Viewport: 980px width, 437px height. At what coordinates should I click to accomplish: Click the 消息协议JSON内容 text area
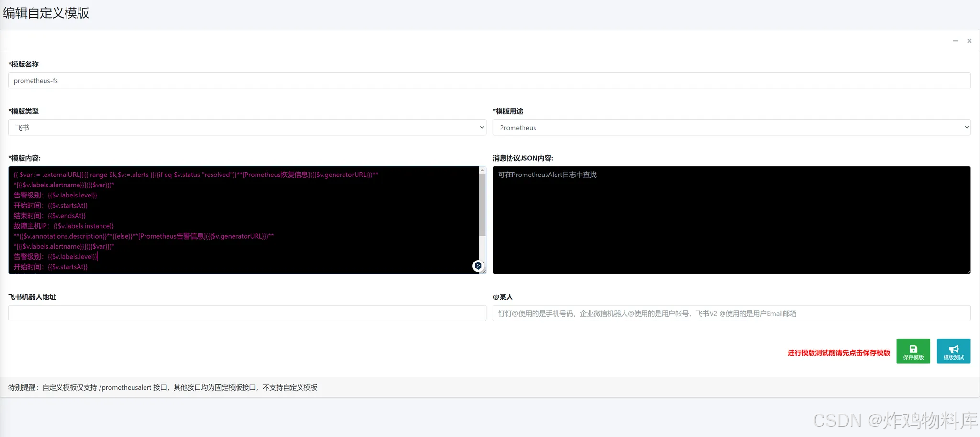[732, 220]
